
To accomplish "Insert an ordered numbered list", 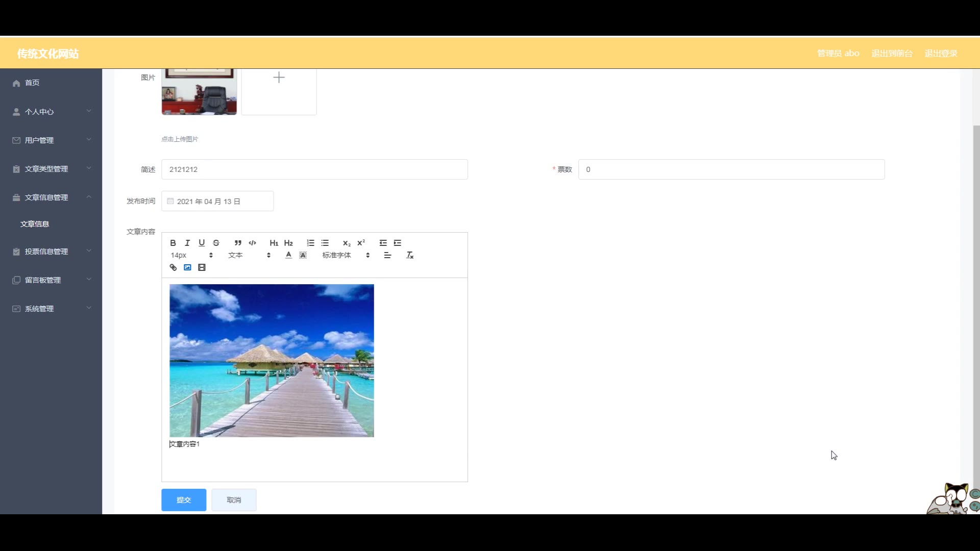I will pyautogui.click(x=310, y=243).
